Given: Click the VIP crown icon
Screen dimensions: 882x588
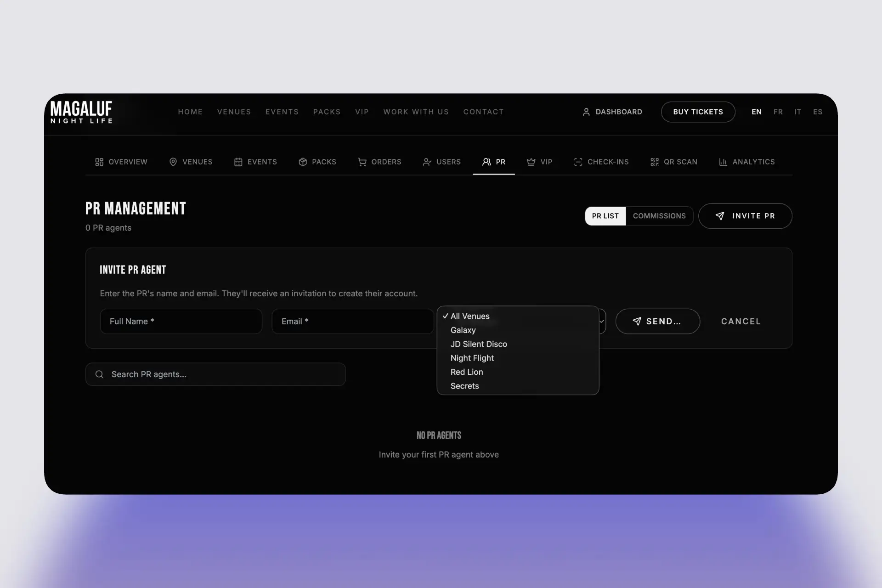Looking at the screenshot, I should [531, 162].
